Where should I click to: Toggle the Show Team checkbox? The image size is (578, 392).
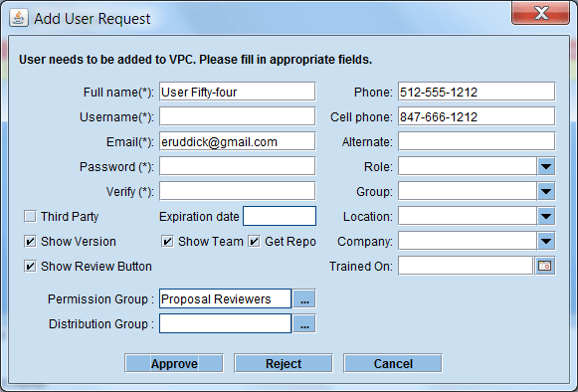click(167, 242)
